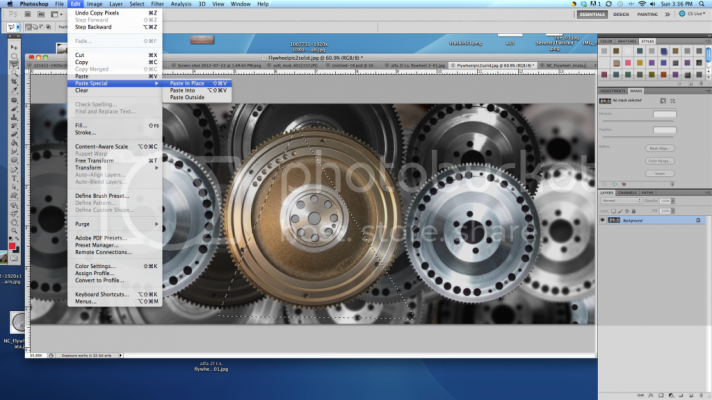712x400 pixels.
Task: Load selection from mask in Masks panel
Action: coord(605,184)
